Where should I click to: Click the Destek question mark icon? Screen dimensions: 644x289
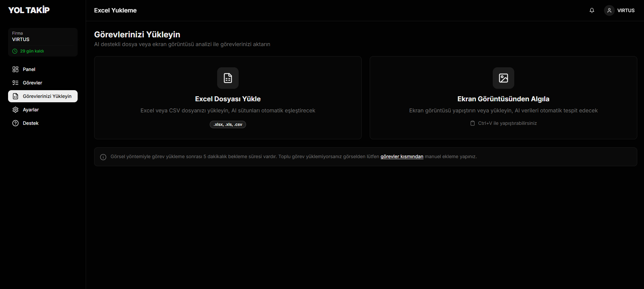[15, 123]
